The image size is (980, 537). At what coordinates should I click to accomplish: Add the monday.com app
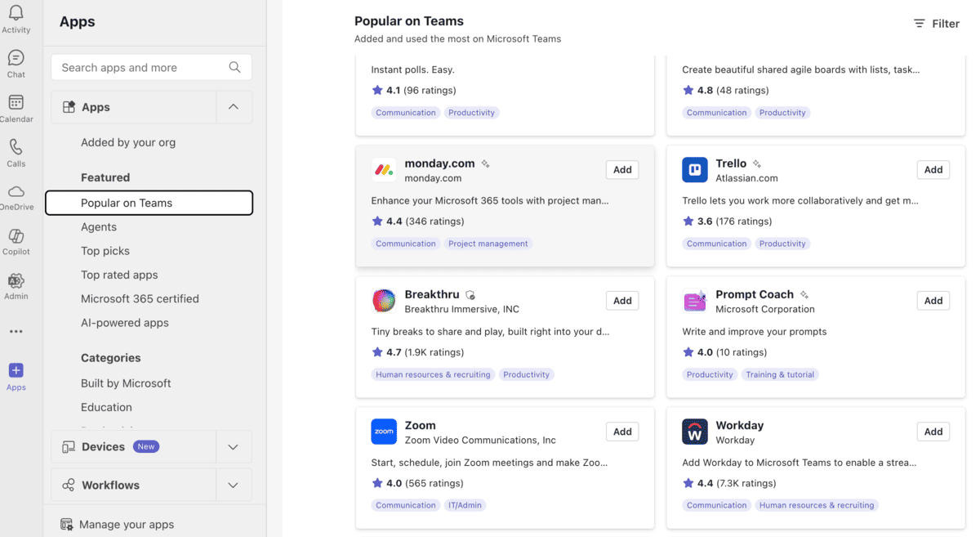pyautogui.click(x=622, y=170)
